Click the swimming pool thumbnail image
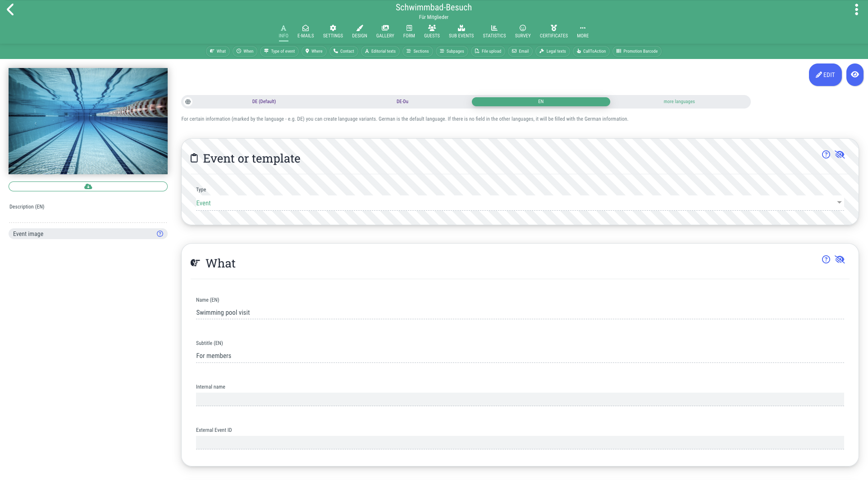This screenshot has height=480, width=868. click(x=88, y=121)
